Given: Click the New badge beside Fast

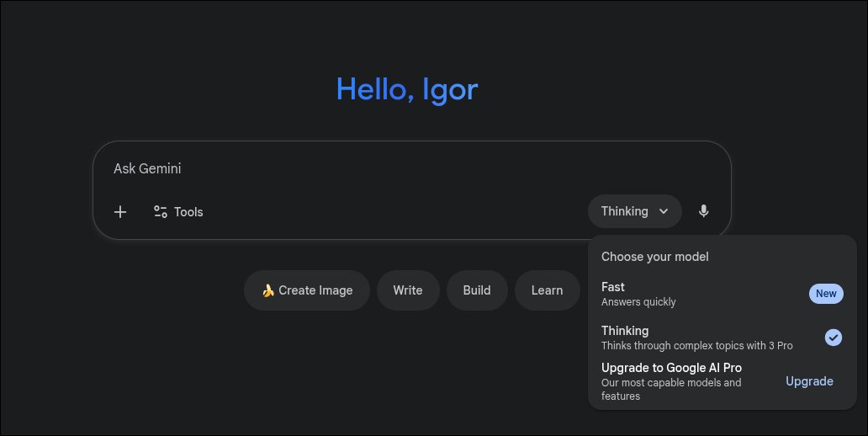Looking at the screenshot, I should (x=826, y=294).
